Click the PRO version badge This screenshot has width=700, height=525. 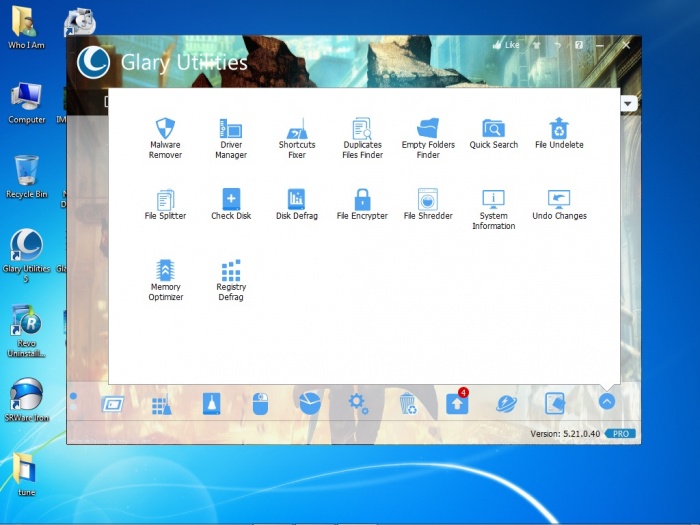pos(620,434)
